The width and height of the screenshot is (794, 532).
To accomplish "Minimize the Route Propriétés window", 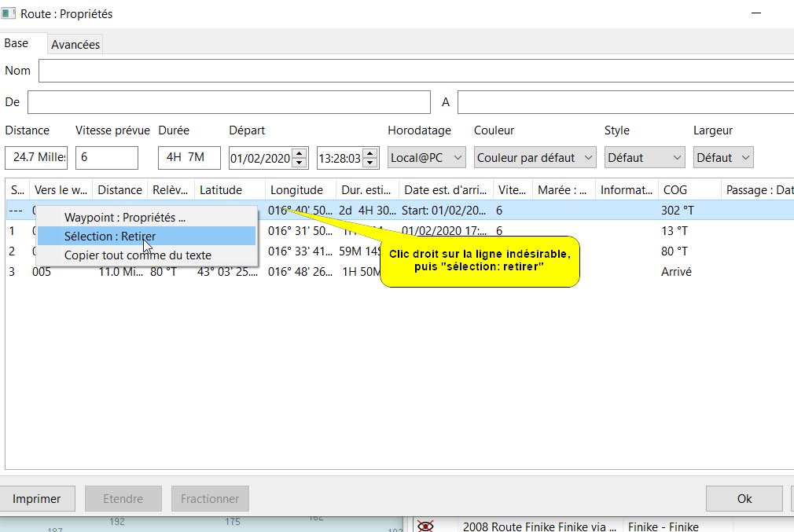I will click(x=755, y=14).
